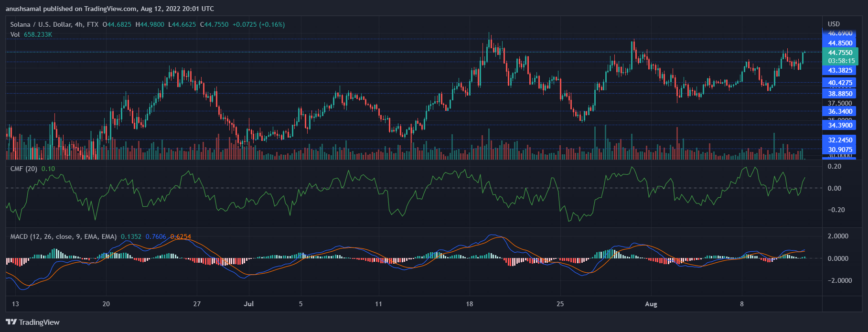Click the 38.8850 price level label
This screenshot has height=332, width=868.
[840, 94]
